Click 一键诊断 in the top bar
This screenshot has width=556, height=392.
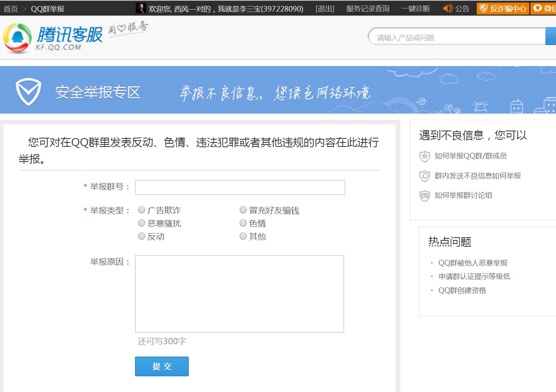416,8
